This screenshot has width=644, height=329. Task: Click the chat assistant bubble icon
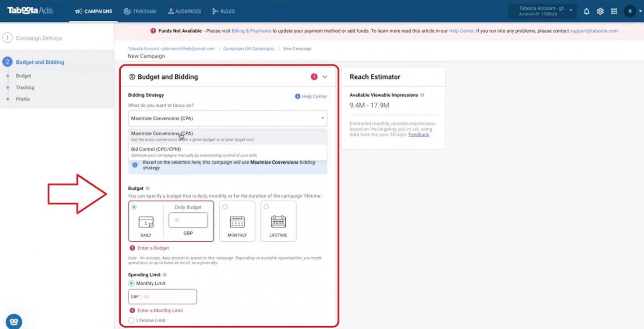pyautogui.click(x=14, y=321)
